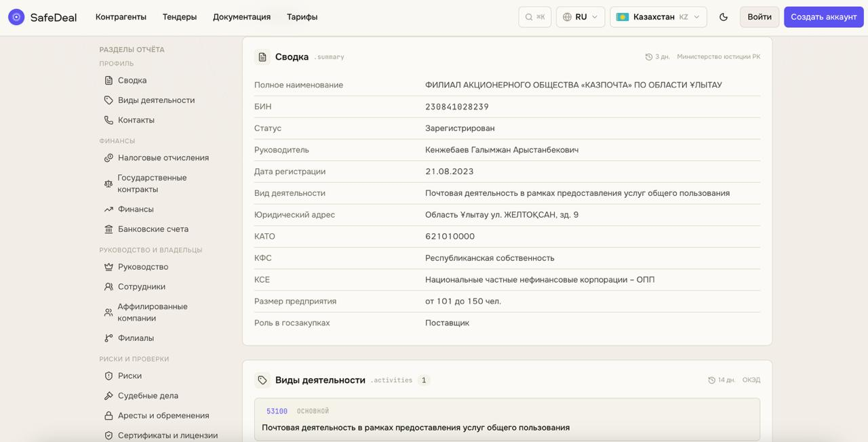The width and height of the screenshot is (868, 442).
Task: Click the Войти button
Action: tap(759, 17)
